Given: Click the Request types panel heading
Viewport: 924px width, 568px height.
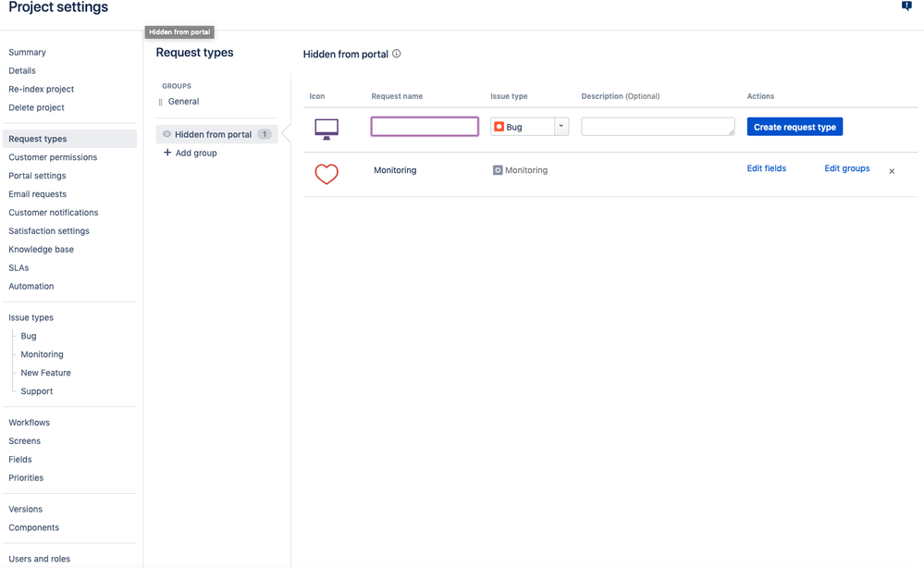Looking at the screenshot, I should pyautogui.click(x=194, y=53).
